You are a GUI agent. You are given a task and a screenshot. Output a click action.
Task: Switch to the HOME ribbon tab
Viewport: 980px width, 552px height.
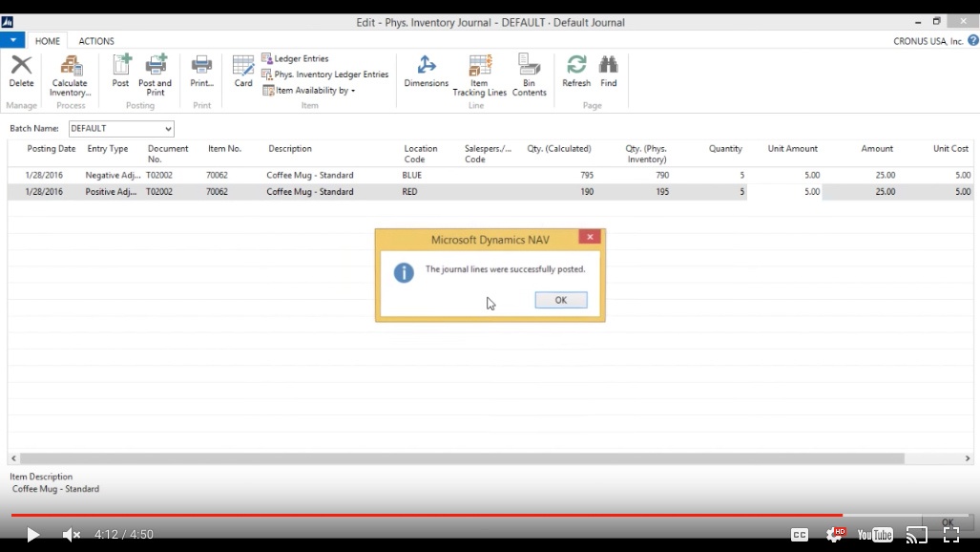click(x=48, y=41)
